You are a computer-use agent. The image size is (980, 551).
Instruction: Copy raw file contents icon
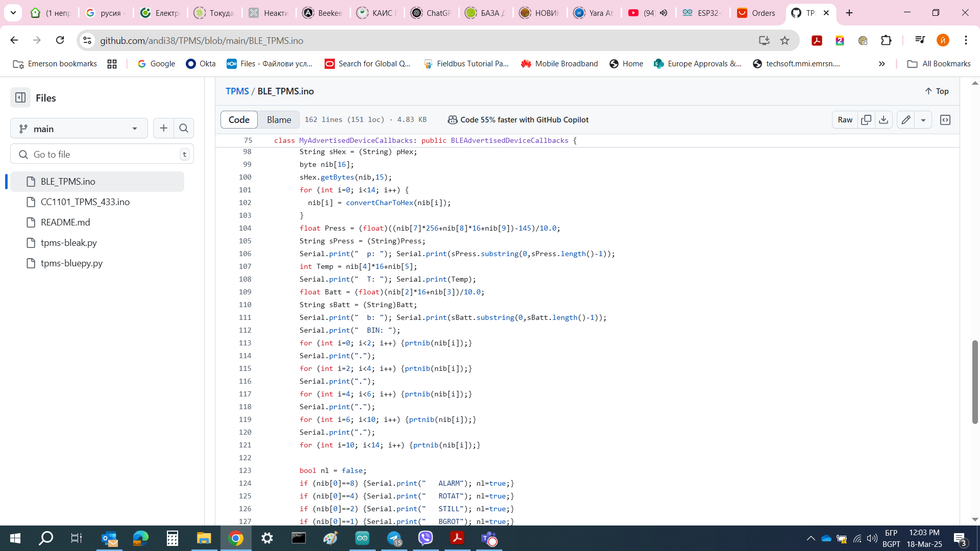(866, 120)
